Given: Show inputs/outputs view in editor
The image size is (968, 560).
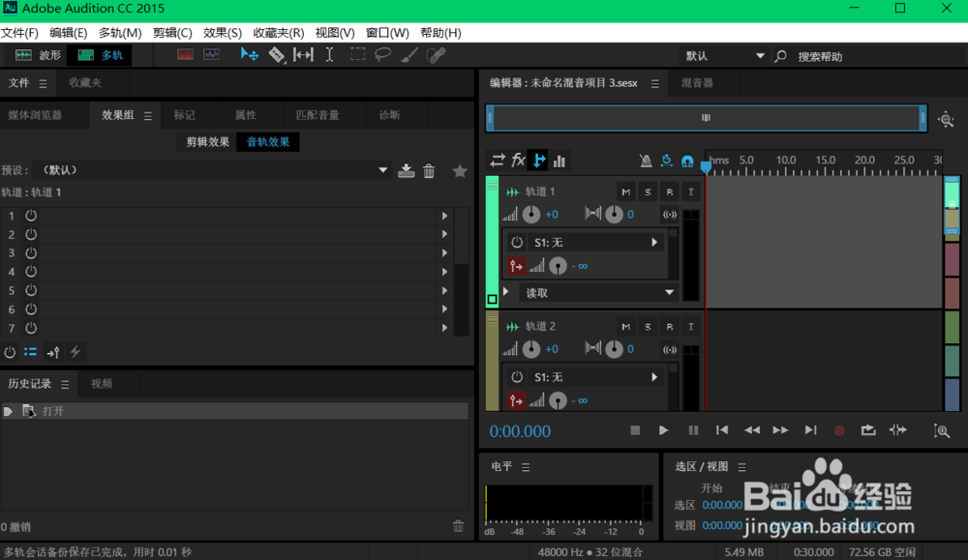Looking at the screenshot, I should pos(497,161).
